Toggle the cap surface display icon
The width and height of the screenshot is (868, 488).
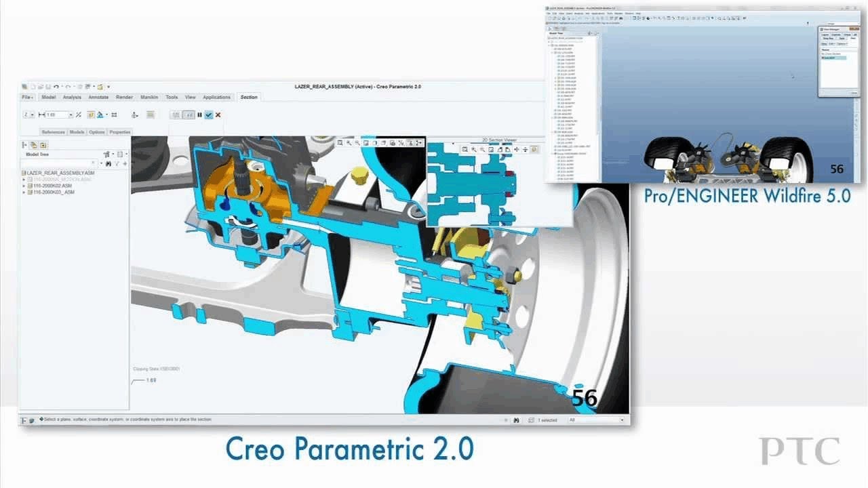coord(91,115)
